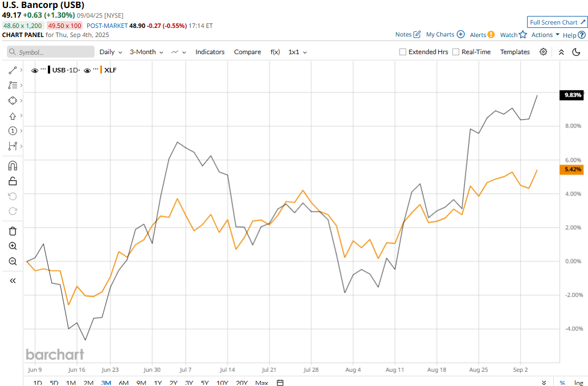Zoom in on the chart
This screenshot has height=386, width=588.
pos(13,246)
